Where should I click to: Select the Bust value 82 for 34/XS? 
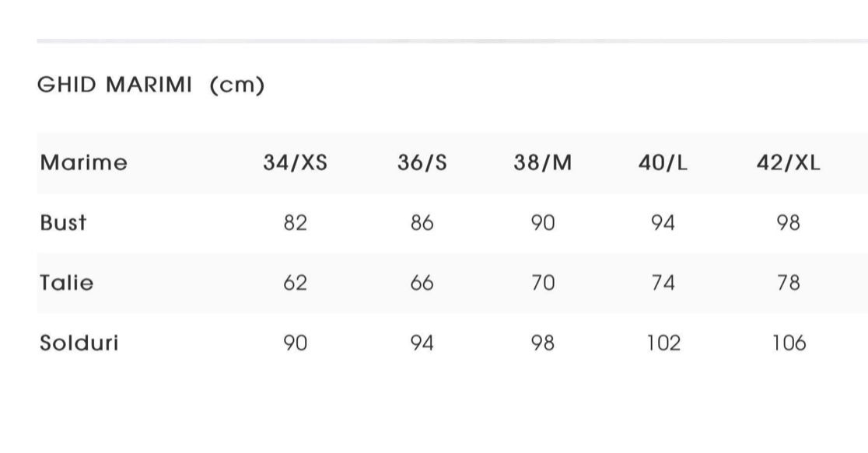[296, 224]
